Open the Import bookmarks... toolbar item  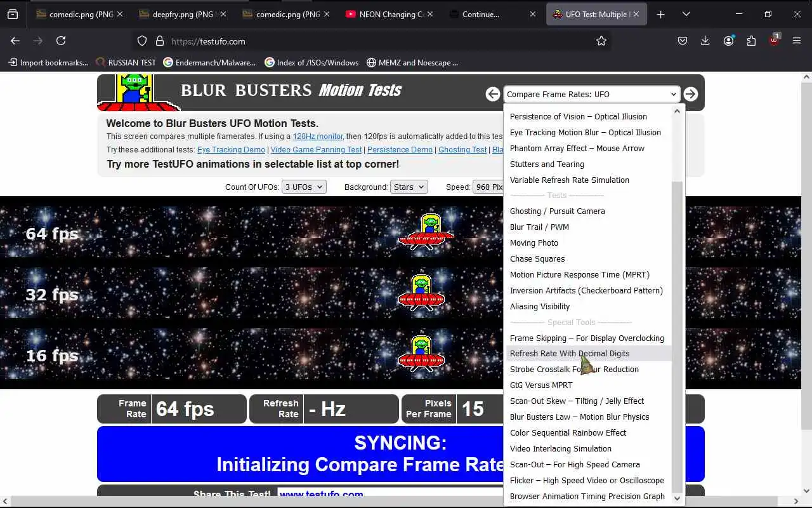tap(48, 62)
